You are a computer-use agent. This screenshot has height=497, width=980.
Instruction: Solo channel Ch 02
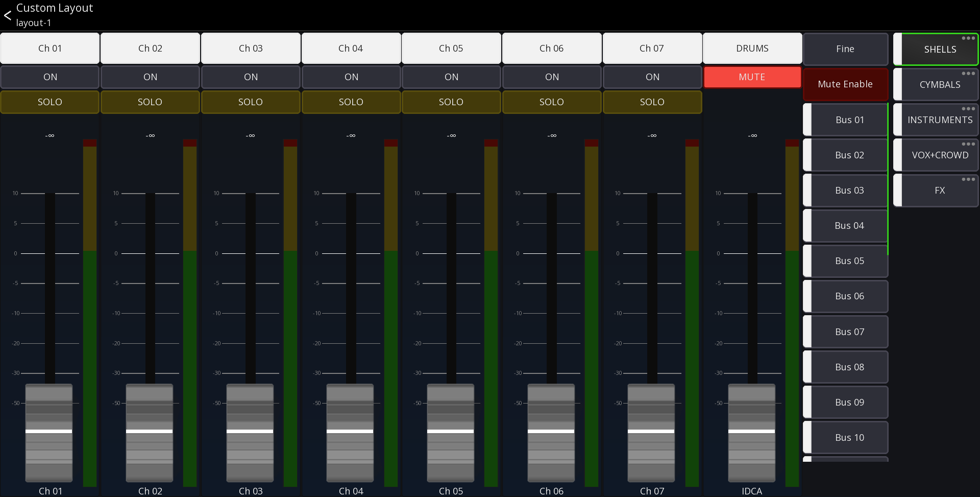tap(150, 102)
